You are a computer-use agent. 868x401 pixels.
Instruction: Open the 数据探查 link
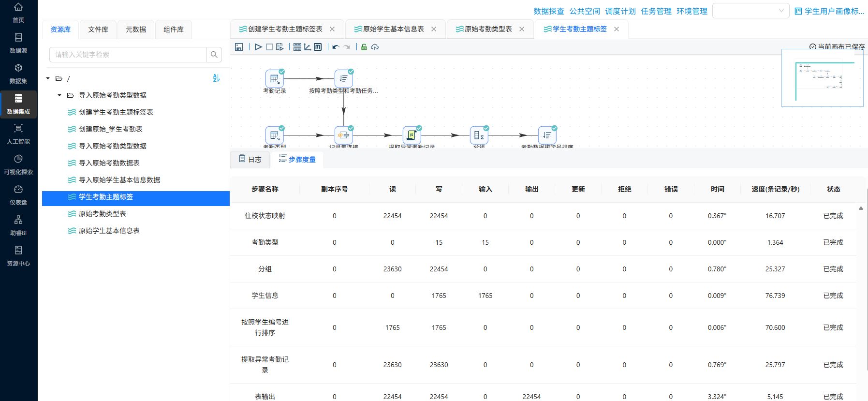click(x=549, y=11)
